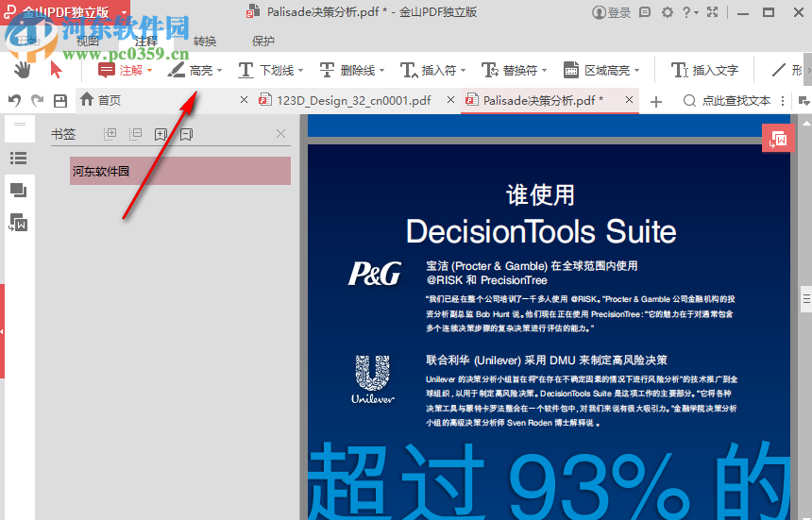Select the red arrow selection tool
This screenshot has height=520, width=812.
point(56,70)
